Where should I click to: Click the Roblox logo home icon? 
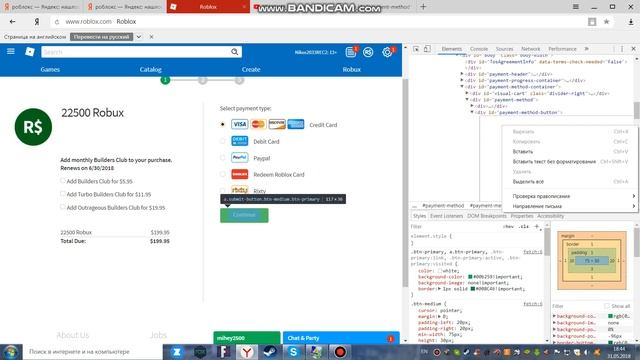click(30, 51)
